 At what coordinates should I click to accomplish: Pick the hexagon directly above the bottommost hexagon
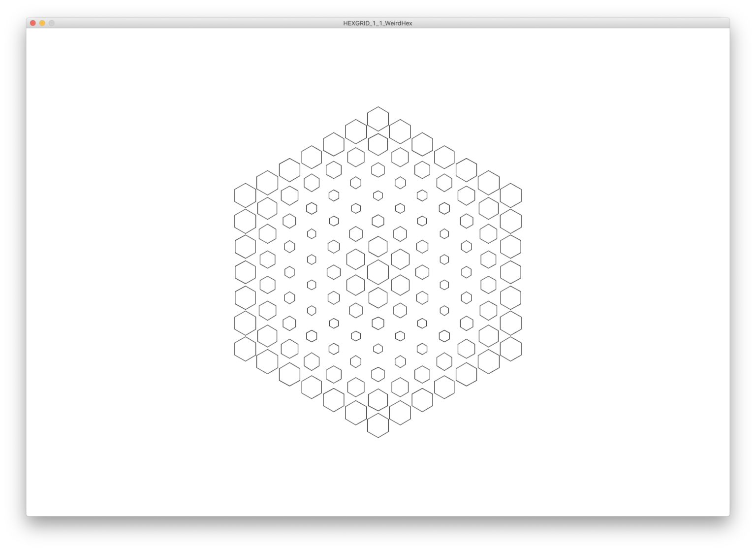point(378,400)
